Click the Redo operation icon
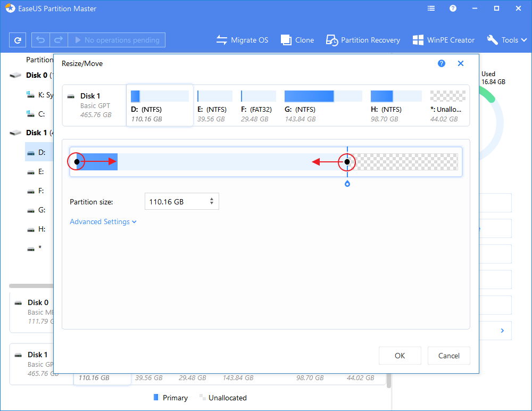 click(59, 39)
